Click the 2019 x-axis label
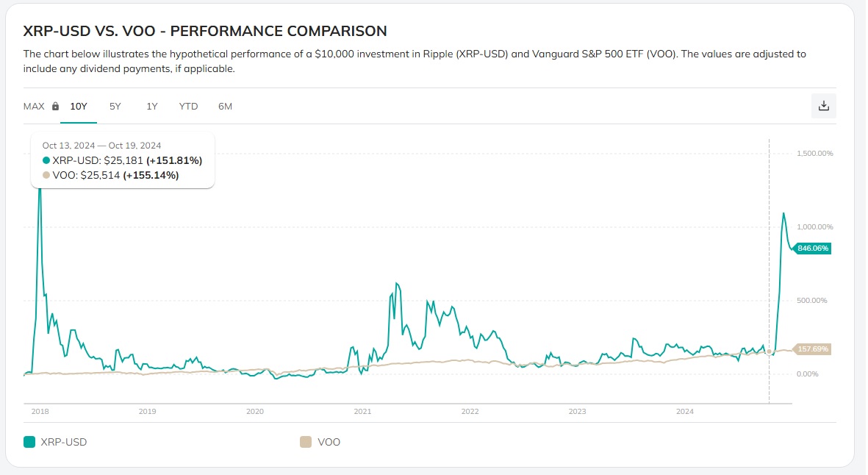This screenshot has height=475, width=868. (147, 411)
